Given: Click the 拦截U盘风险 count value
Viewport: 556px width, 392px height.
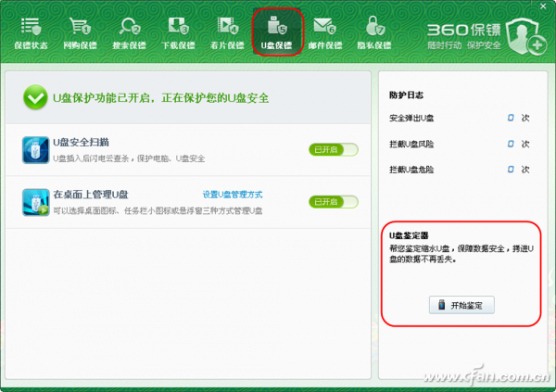Looking at the screenshot, I should point(511,144).
